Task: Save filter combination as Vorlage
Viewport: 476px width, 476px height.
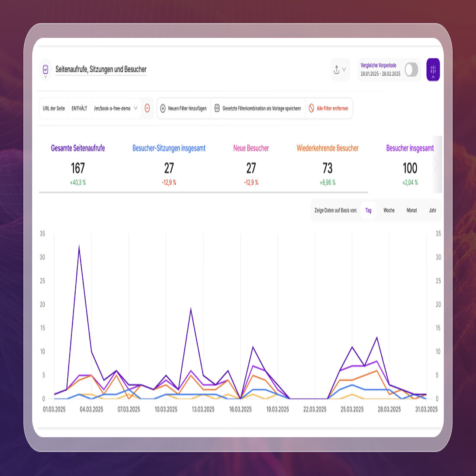Action: pos(261,108)
